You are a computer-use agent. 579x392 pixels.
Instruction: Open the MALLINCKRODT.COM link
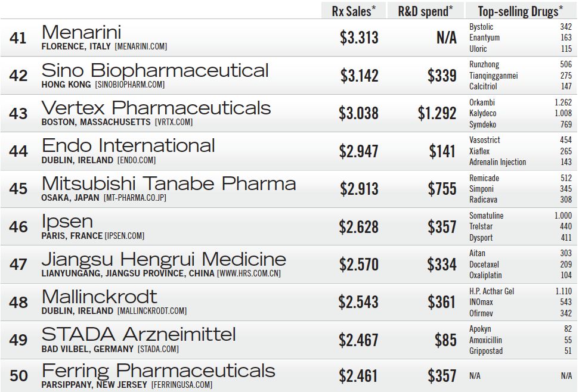pyautogui.click(x=152, y=311)
